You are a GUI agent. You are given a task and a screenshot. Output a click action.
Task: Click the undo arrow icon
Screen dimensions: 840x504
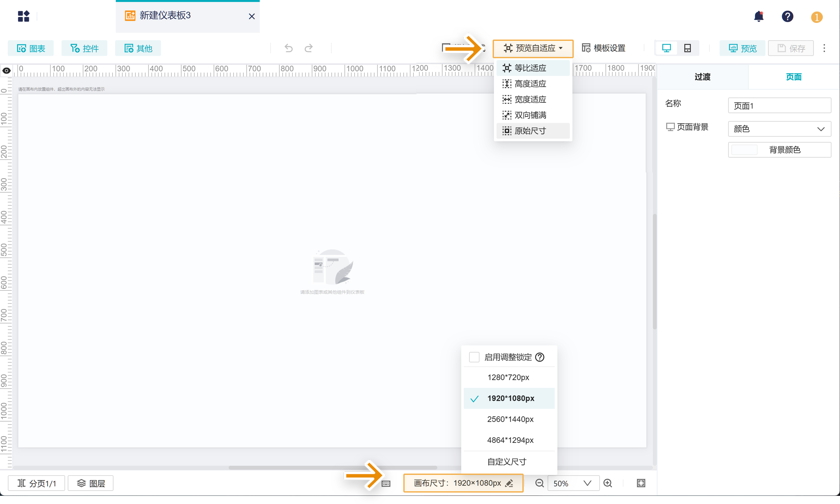(289, 48)
